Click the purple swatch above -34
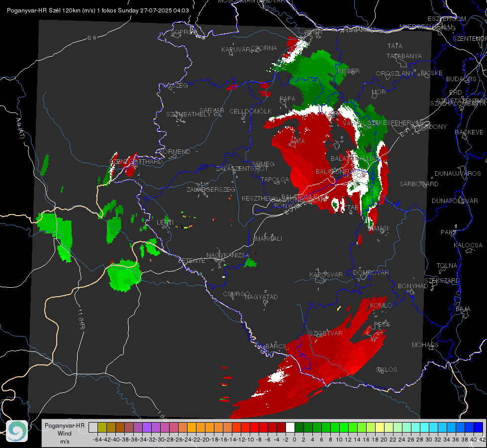The image size is (487, 448). pyautogui.click(x=147, y=427)
